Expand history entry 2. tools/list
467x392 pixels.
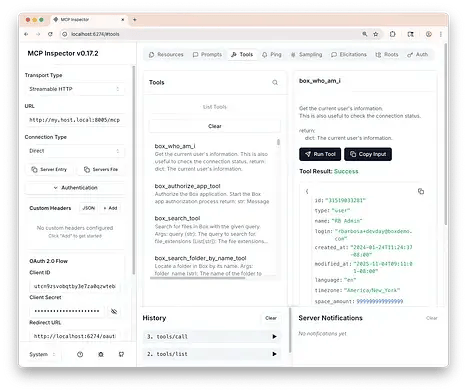212,354
